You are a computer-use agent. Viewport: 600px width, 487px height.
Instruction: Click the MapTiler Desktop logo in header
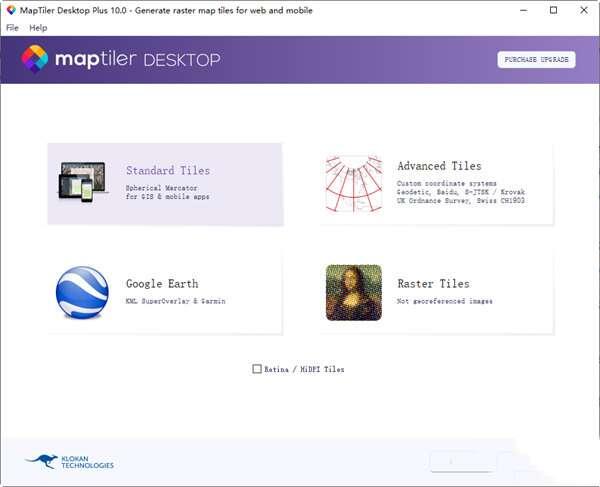(x=121, y=60)
